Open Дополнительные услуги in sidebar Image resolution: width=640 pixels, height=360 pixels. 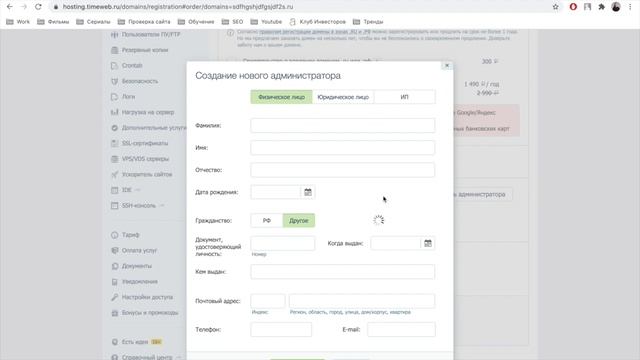pyautogui.click(x=149, y=128)
